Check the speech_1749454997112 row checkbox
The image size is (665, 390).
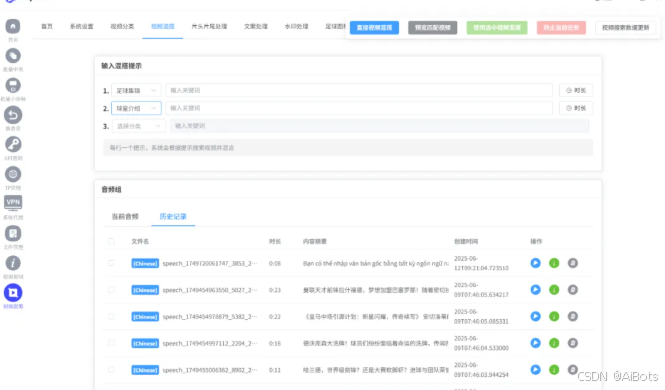point(111,343)
